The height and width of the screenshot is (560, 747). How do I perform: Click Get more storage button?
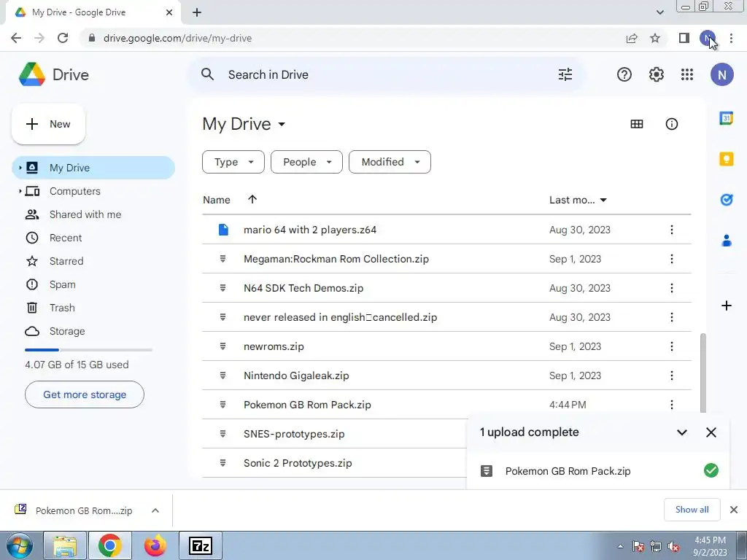pyautogui.click(x=85, y=394)
